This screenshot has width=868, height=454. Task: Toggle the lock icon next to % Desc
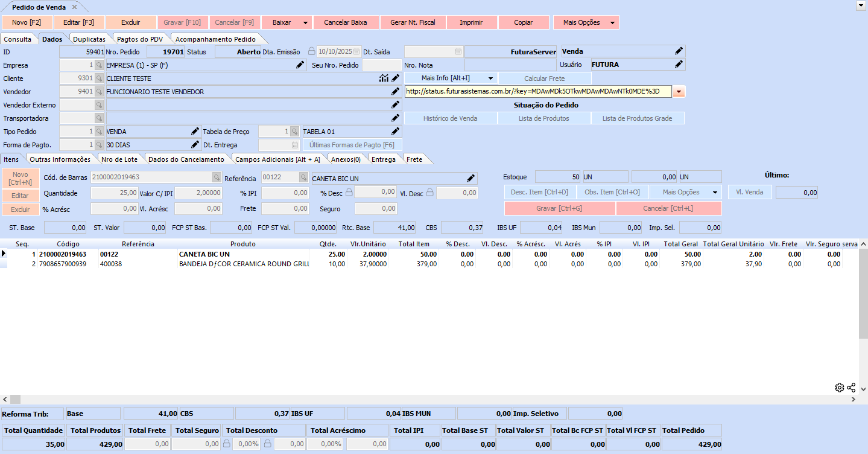(349, 192)
